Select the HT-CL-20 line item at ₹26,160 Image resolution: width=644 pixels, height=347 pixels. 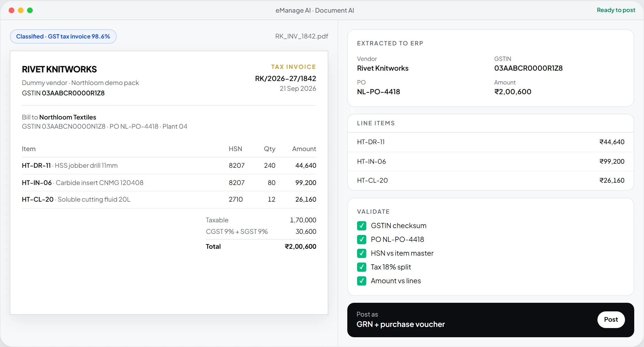(491, 180)
